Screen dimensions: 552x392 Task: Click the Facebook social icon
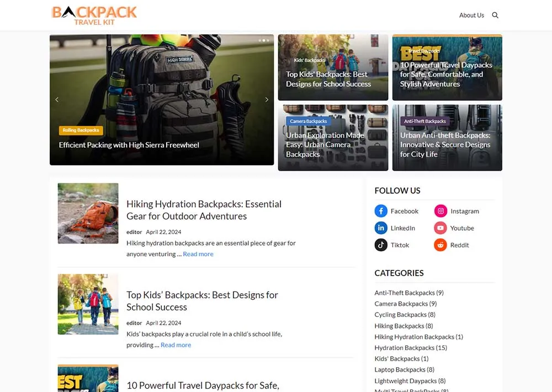point(381,211)
